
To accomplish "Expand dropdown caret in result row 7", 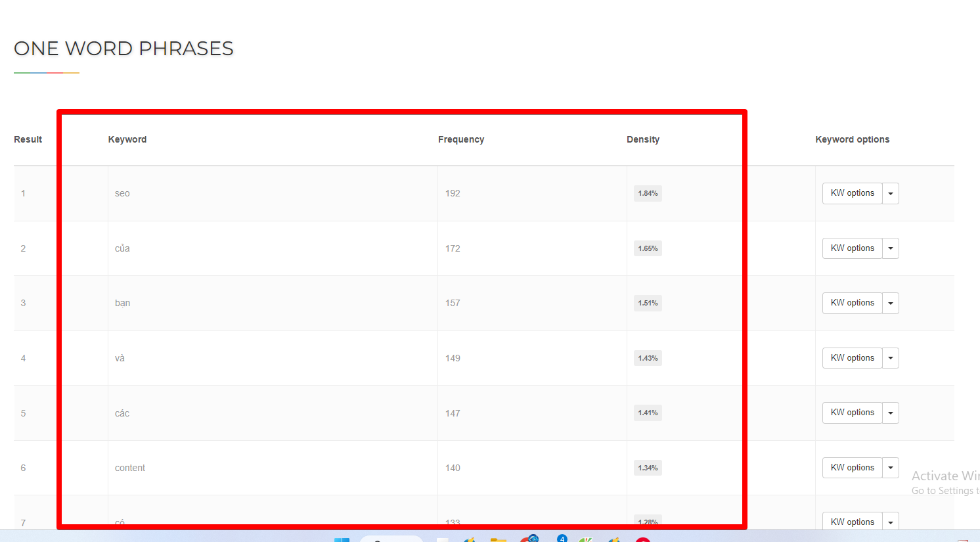I will coord(891,521).
